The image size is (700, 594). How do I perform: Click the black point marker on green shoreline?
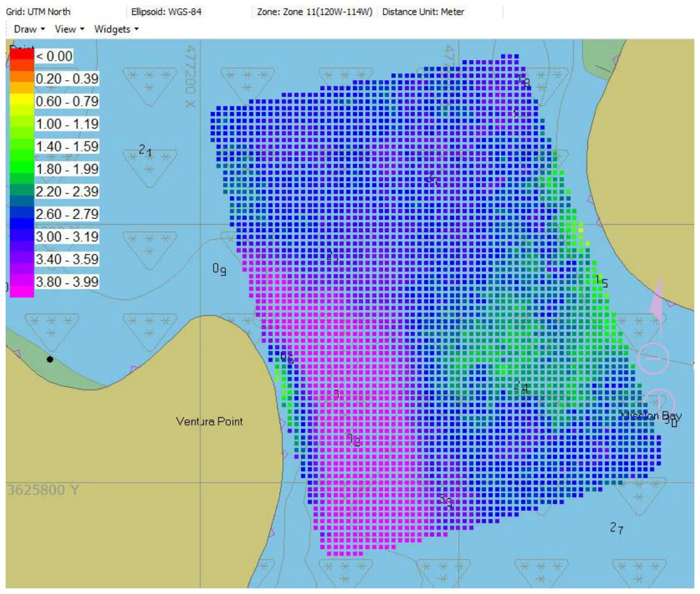click(50, 359)
